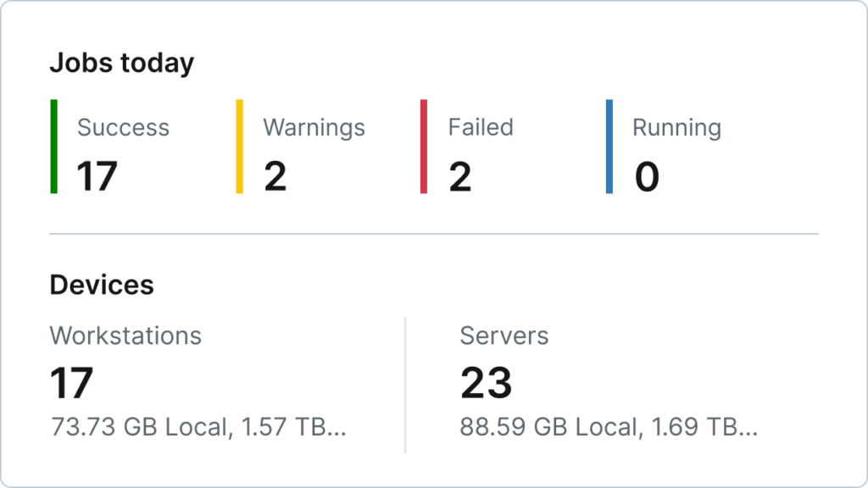Select the Running jobs count 0
The image size is (868, 488).
647,176
